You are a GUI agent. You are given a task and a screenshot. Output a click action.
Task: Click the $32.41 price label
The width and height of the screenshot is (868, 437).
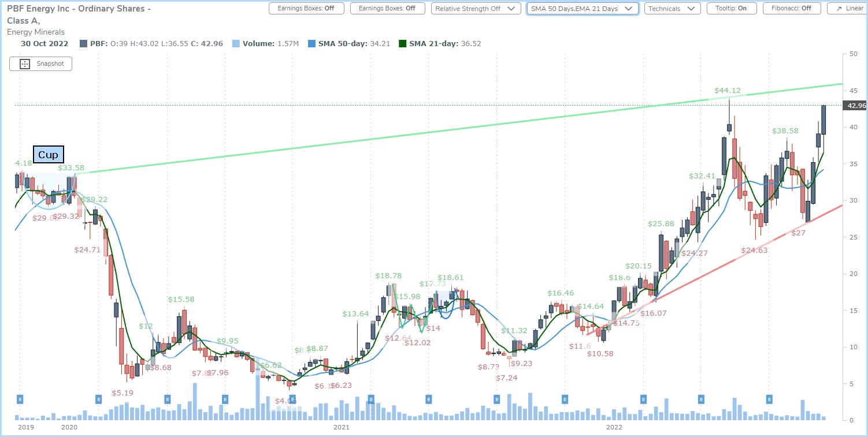coord(702,175)
